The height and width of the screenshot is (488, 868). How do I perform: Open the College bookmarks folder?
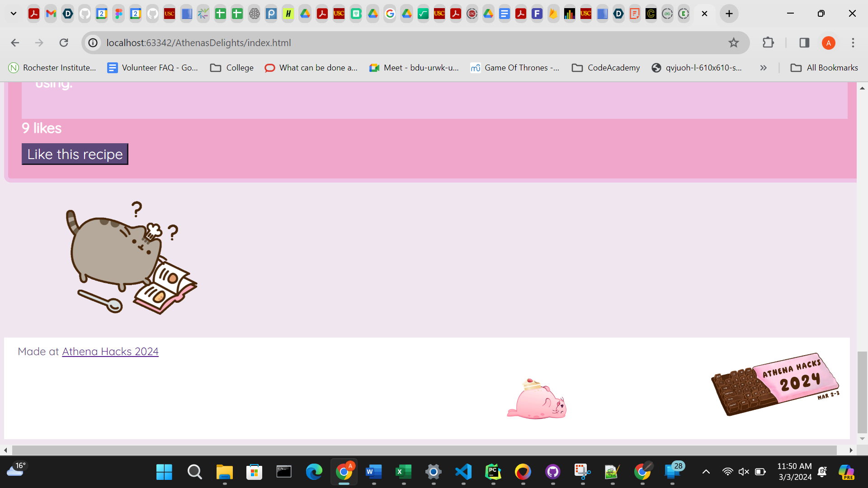tap(232, 68)
